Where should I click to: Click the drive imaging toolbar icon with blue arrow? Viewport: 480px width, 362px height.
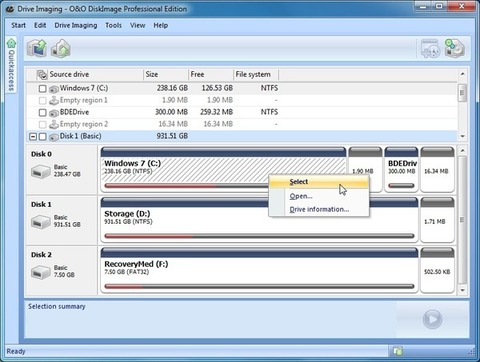(36, 48)
